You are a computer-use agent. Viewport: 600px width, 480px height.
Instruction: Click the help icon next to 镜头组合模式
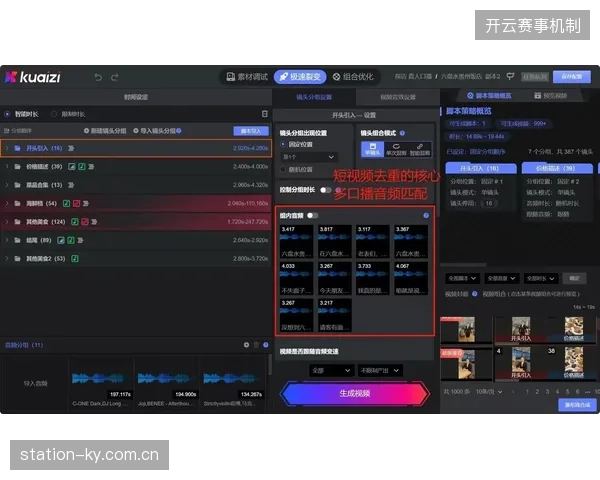click(402, 133)
